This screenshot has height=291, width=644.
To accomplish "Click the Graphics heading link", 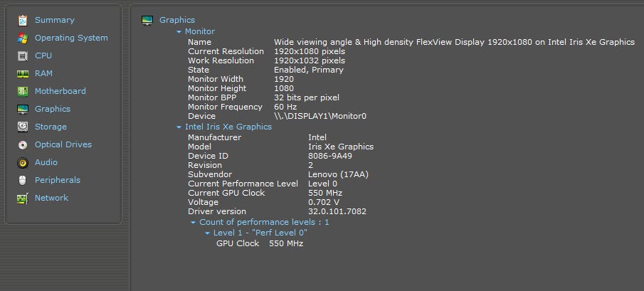I will click(x=177, y=20).
